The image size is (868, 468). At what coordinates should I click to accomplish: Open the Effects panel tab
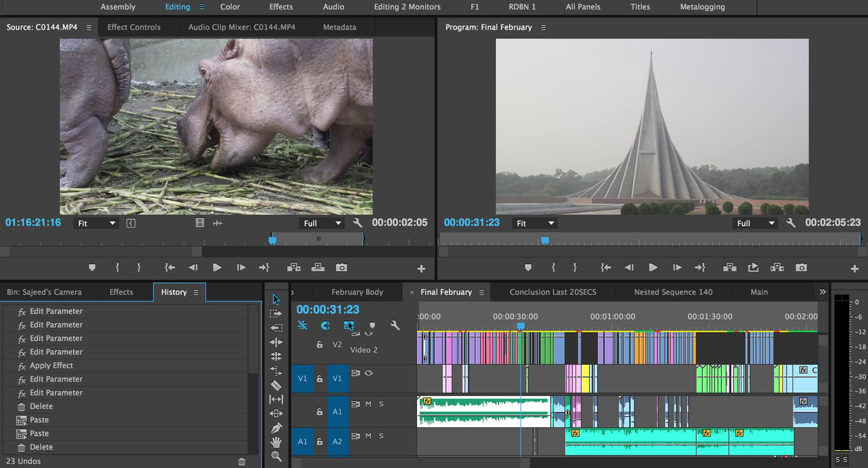tap(121, 292)
